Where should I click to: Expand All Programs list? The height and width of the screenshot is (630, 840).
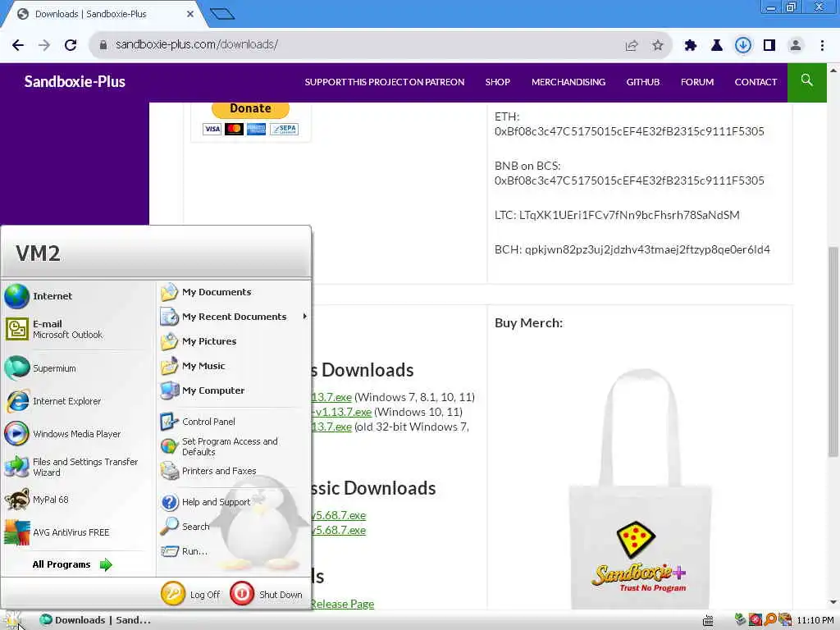coord(72,564)
